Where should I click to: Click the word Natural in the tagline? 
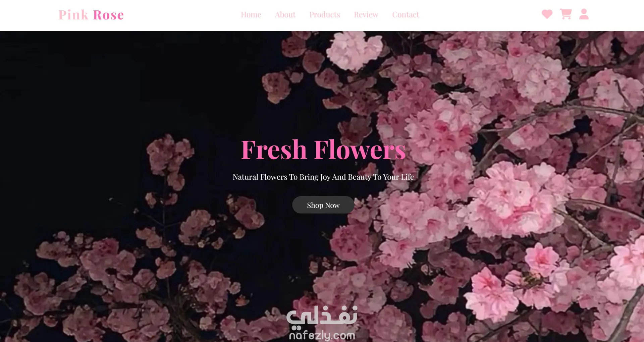[246, 177]
